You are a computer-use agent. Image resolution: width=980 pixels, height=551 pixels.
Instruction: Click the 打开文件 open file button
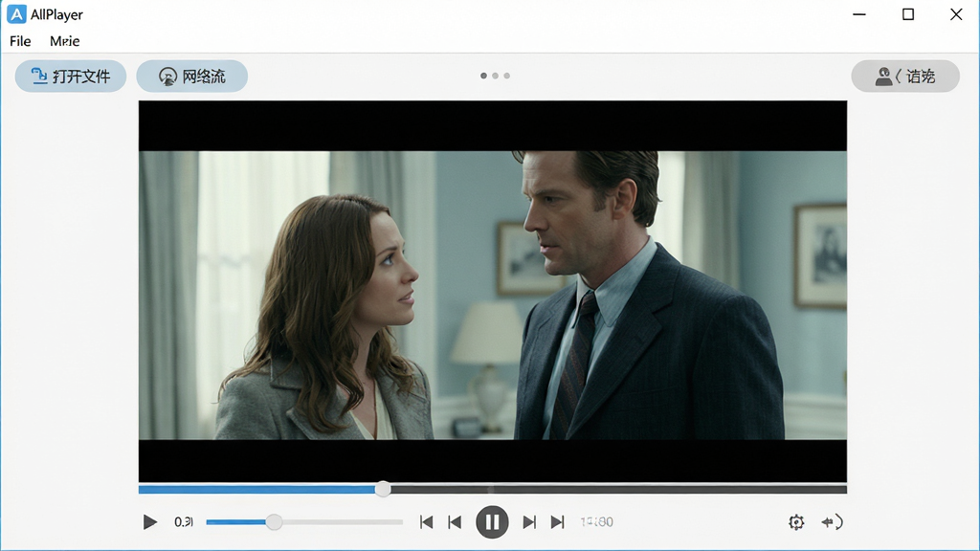tap(71, 77)
